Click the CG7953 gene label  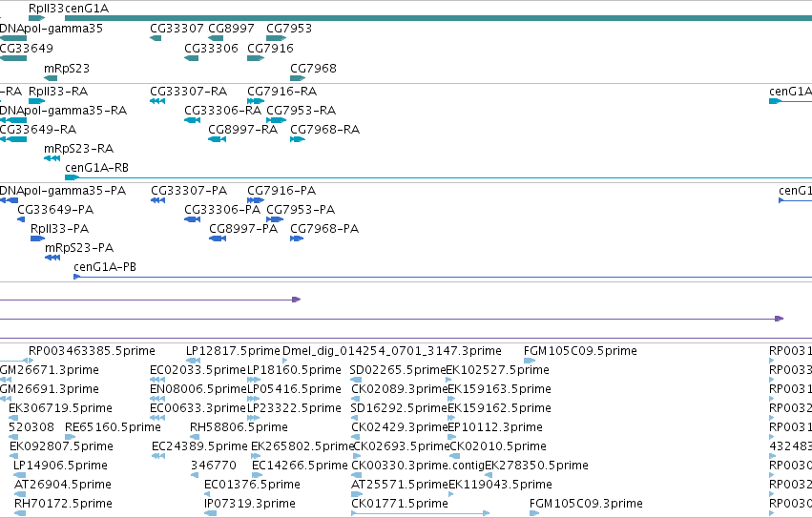(x=289, y=29)
